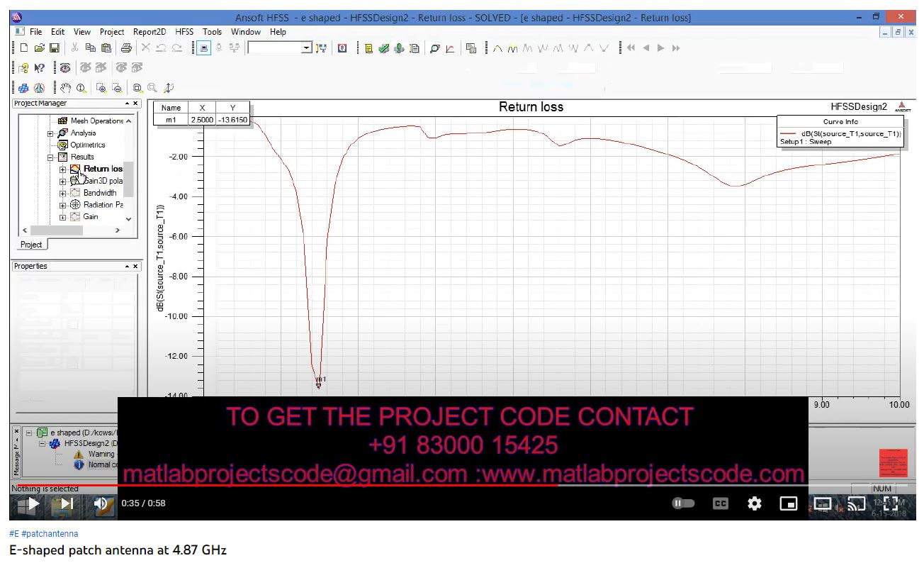Open the HFSS menu
Viewport: 924px width, 563px height.
coord(184,32)
